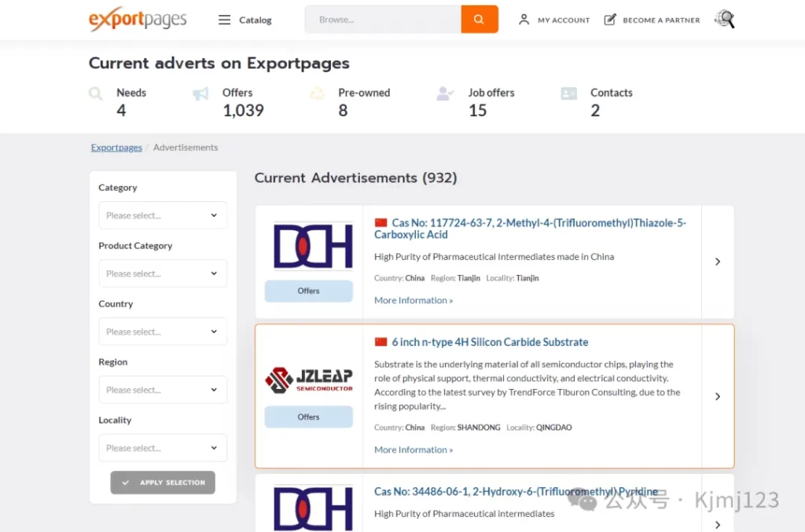Click the Pre-owned recycle icon
The height and width of the screenshot is (532, 805).
coord(317,94)
